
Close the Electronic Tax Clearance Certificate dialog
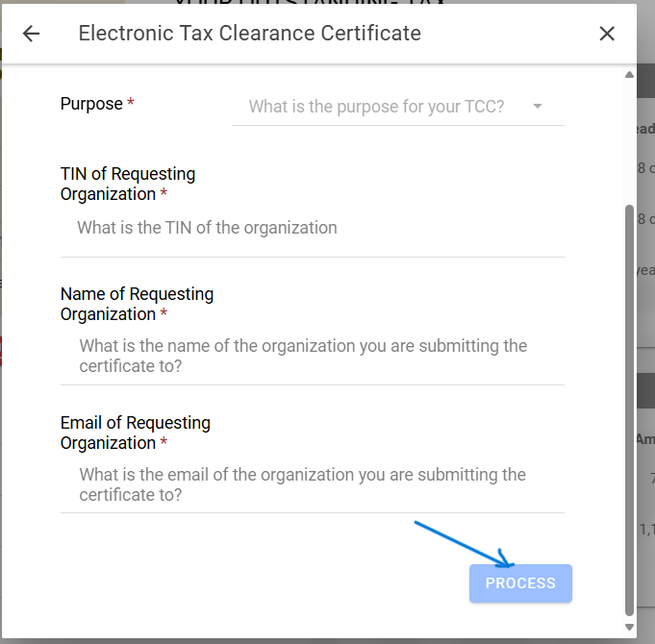607,34
